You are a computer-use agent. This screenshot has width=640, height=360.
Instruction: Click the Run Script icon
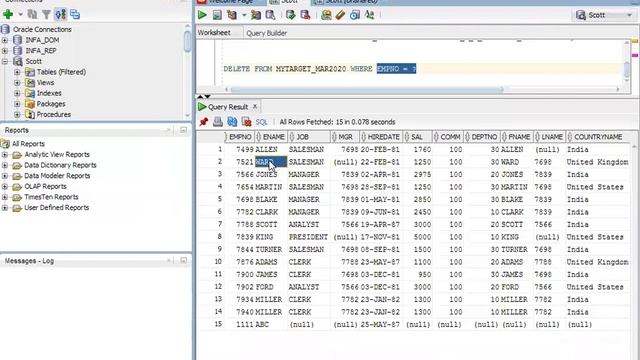tap(217, 15)
